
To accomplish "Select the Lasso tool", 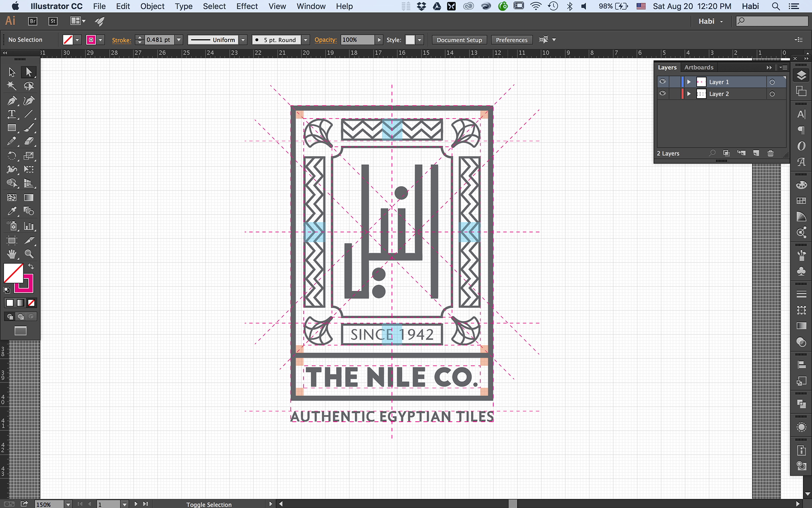I will [x=29, y=86].
